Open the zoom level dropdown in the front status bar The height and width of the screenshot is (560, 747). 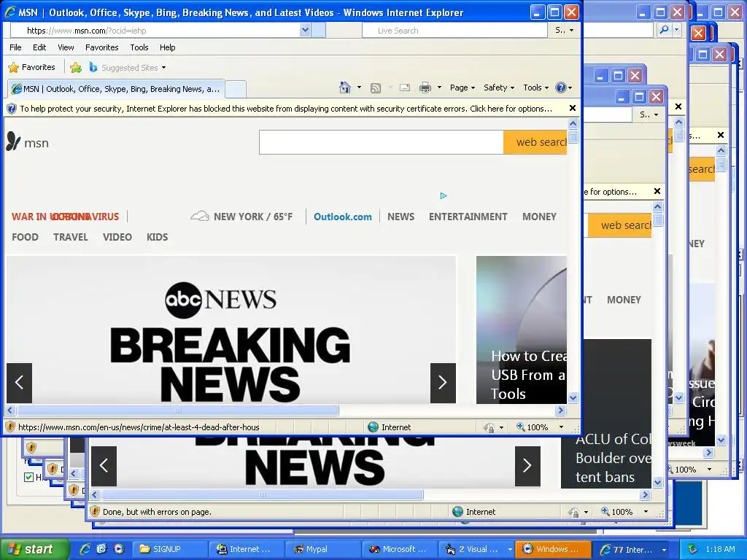pos(561,427)
